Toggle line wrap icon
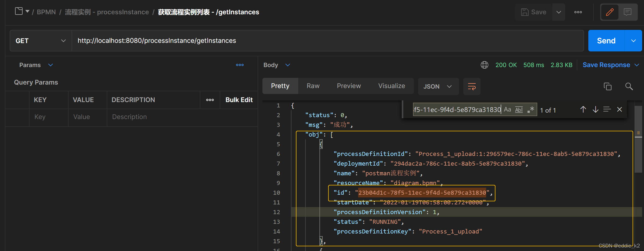644x251 pixels. (472, 86)
